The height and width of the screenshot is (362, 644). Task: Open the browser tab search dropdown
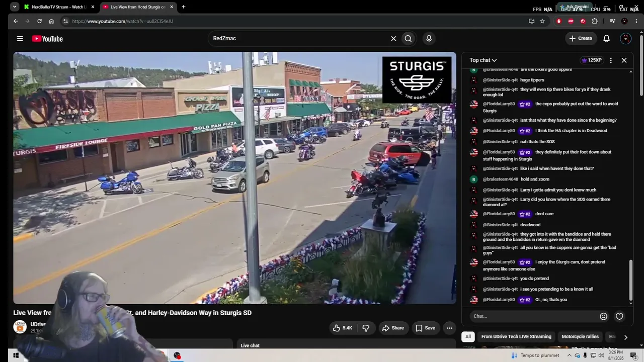coord(15,7)
